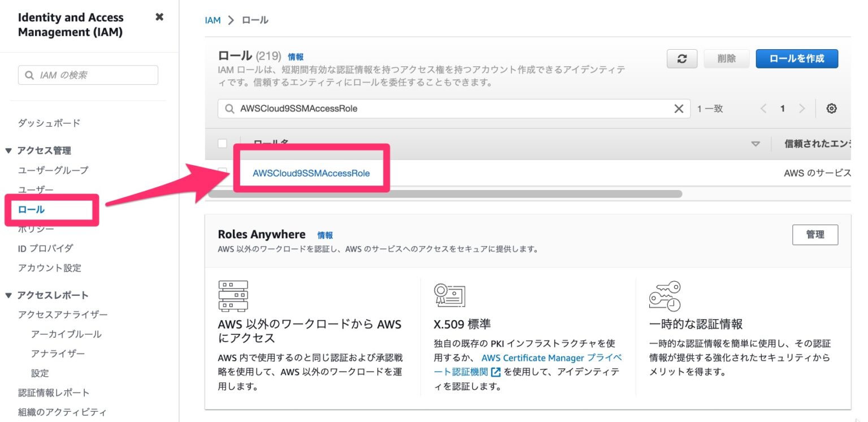Go to previous page of roles
Screen dimensions: 868x422
pyautogui.click(x=763, y=109)
